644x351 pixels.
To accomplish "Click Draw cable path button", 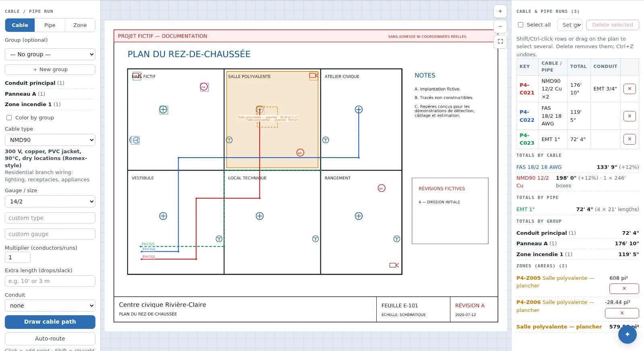I will pos(50,322).
